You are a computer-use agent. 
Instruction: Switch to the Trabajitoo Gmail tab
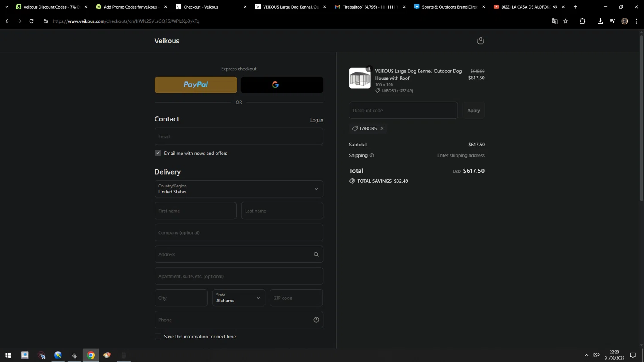[x=370, y=7]
